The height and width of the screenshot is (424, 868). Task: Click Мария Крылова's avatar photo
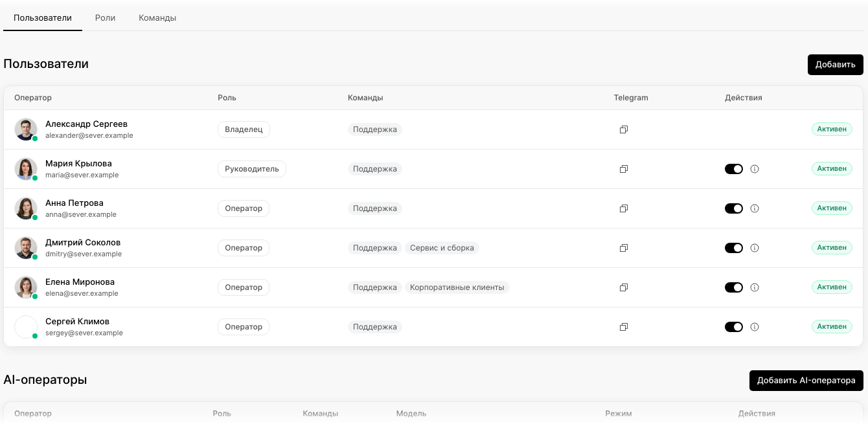click(x=26, y=169)
